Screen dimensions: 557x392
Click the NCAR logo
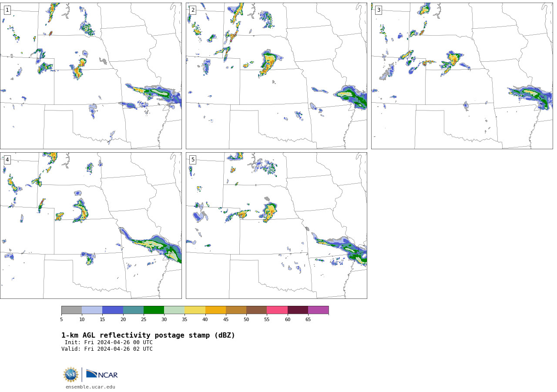pyautogui.click(x=102, y=374)
